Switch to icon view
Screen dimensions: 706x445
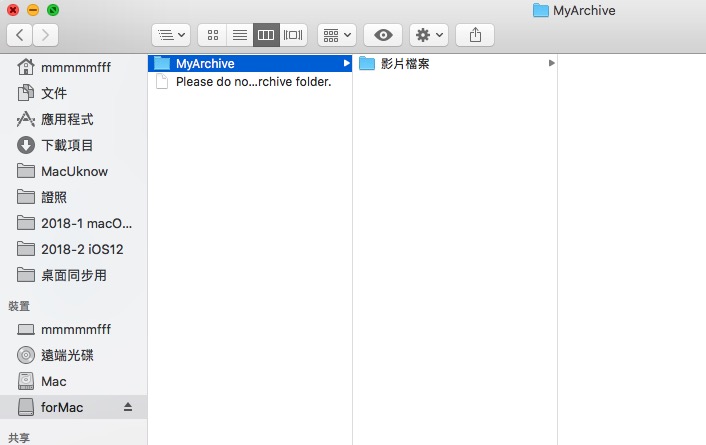pos(212,35)
